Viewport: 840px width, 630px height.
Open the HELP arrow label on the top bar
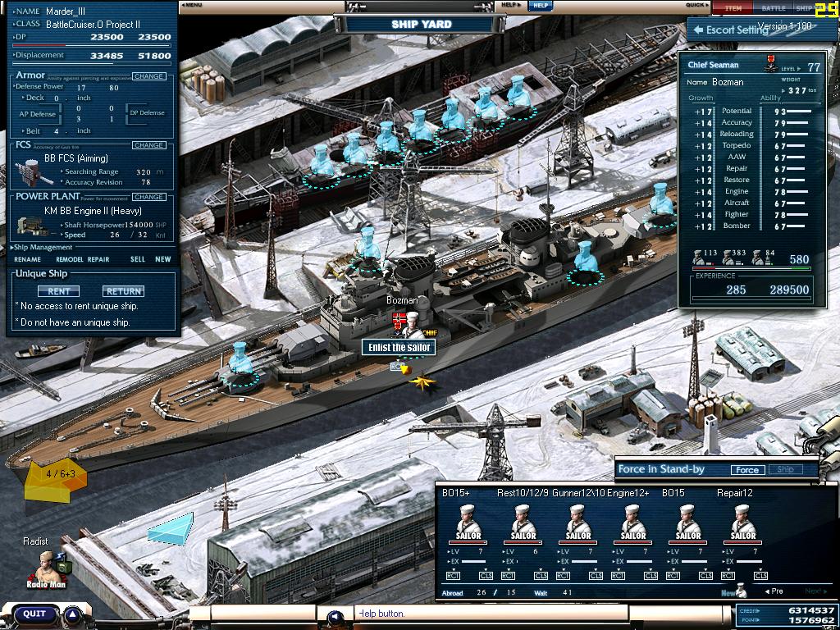(511, 5)
